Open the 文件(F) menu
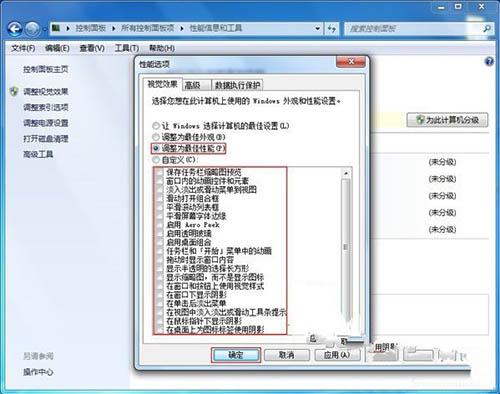500x394 pixels. click(x=23, y=48)
